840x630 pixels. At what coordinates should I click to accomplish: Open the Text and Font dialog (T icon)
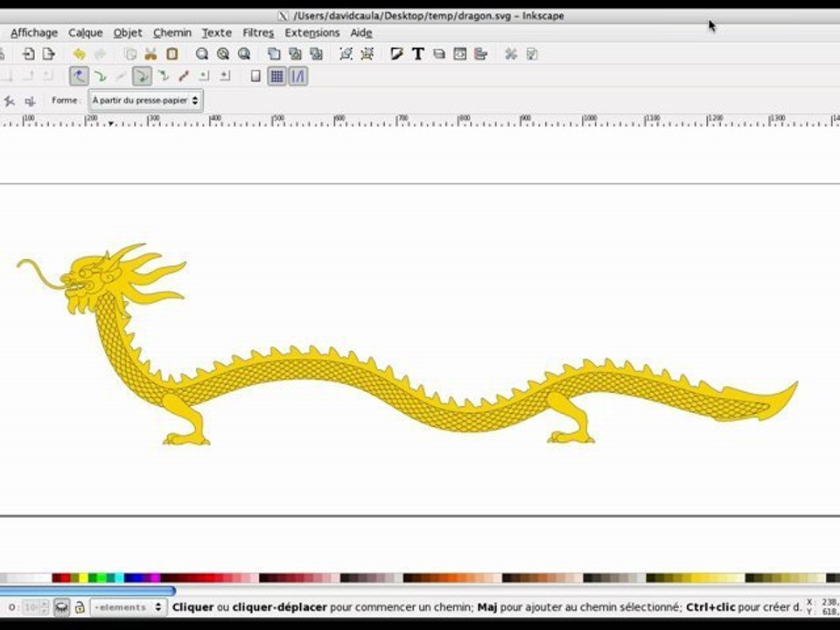coord(418,53)
